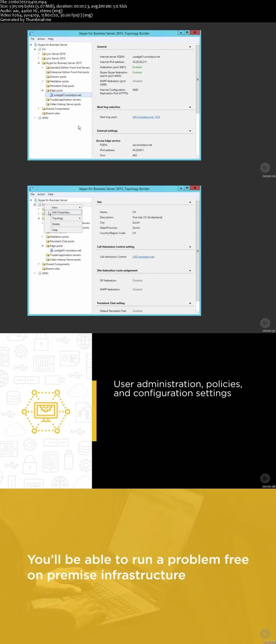Click the app icon in the Site-details window title bar
Screen dimensions: 276x644
pos(31,189)
